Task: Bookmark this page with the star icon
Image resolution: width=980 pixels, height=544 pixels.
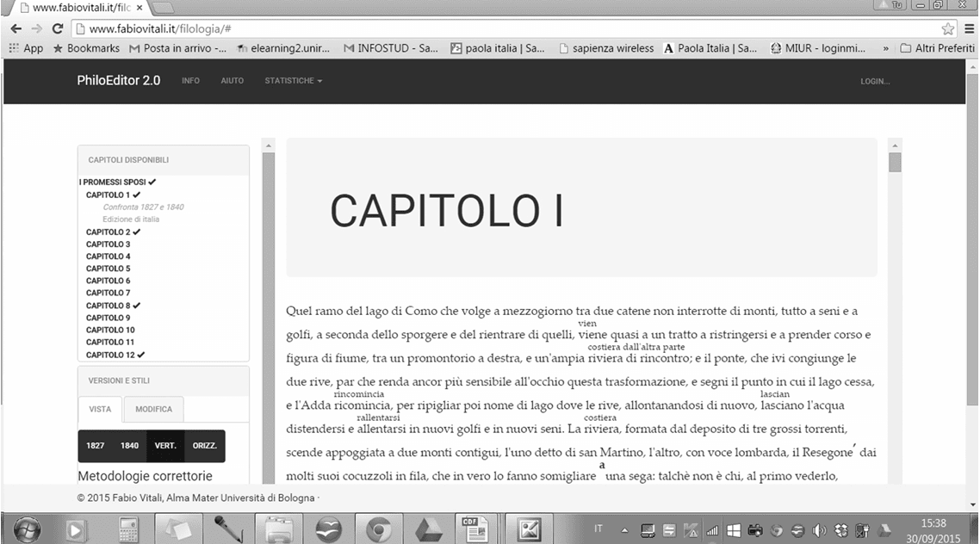Action: pos(948,28)
